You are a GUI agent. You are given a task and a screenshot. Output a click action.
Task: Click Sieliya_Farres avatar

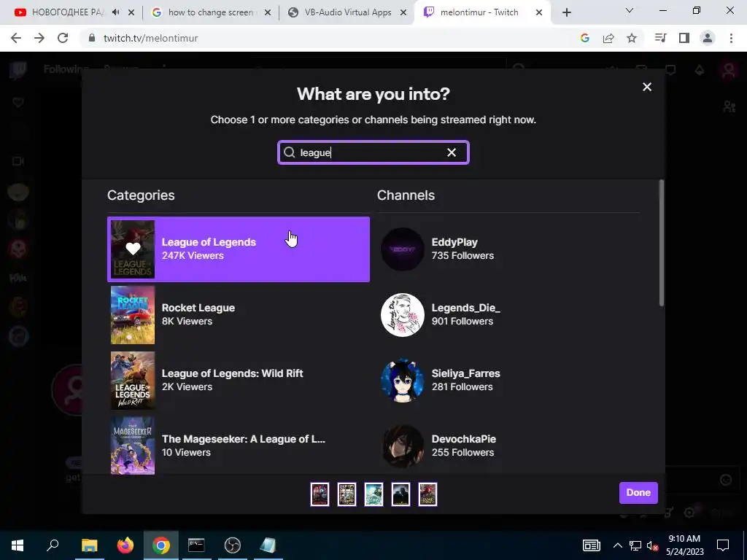(403, 381)
